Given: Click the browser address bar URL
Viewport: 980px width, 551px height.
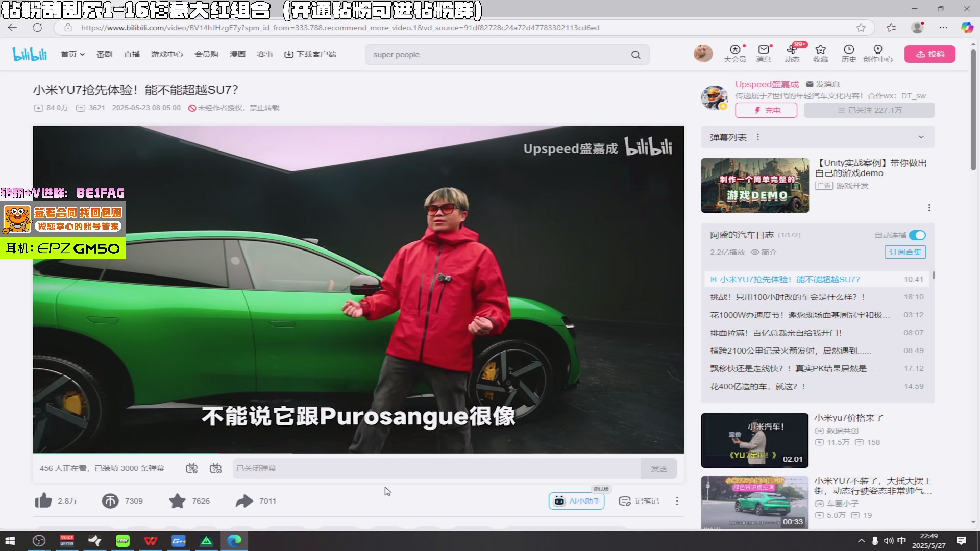Looking at the screenshot, I should click(340, 28).
